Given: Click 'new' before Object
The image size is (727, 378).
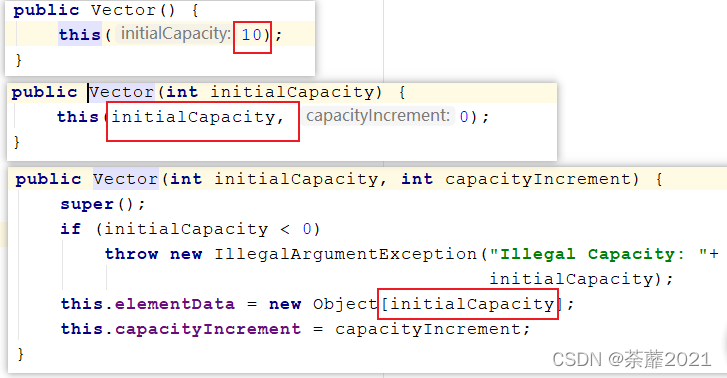Looking at the screenshot, I should [x=285, y=305].
